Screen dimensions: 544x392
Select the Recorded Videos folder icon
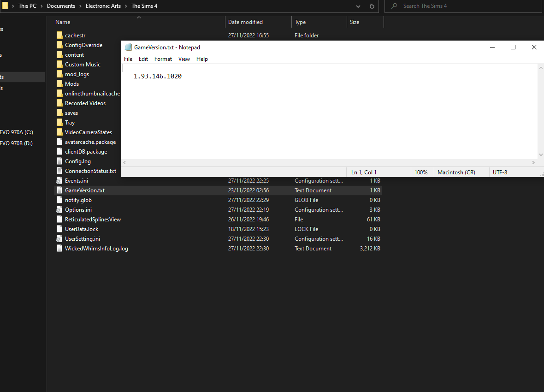tap(59, 103)
